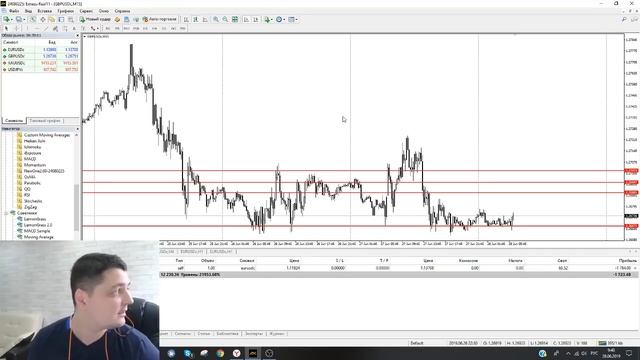The image size is (640, 360).
Task: Close the Market Watch panel
Action: click(78, 36)
